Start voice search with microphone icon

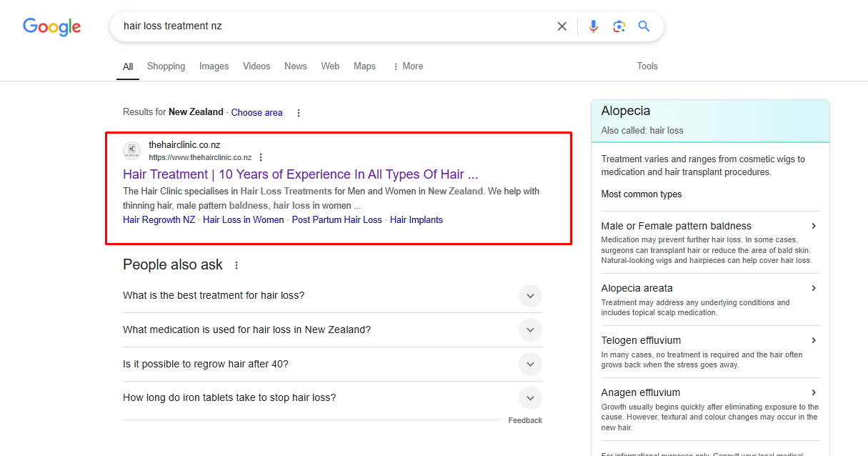593,26
